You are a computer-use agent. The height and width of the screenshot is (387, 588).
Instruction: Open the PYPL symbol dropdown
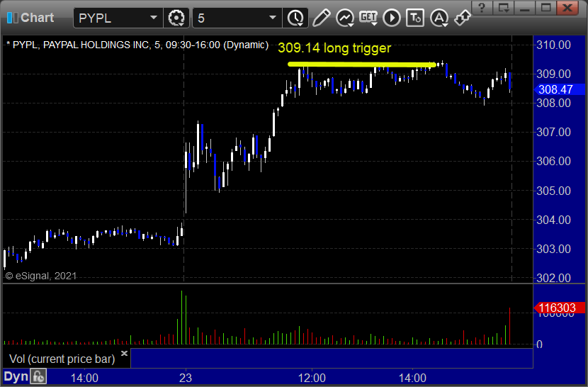[153, 18]
